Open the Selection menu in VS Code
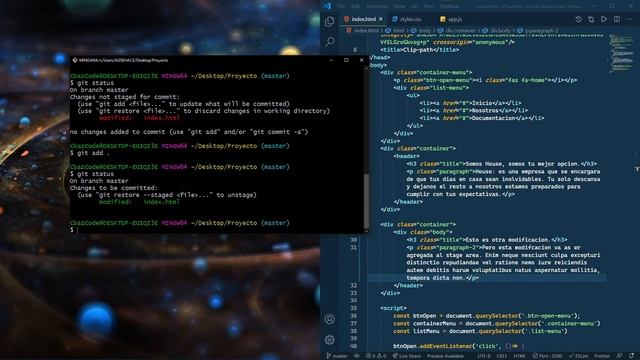The image size is (640, 360). coord(376,6)
